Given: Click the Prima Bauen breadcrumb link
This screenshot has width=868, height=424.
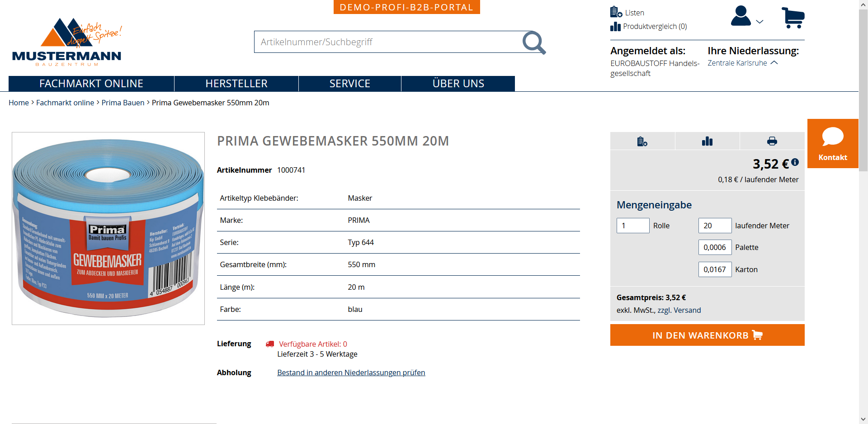Looking at the screenshot, I should 123,103.
